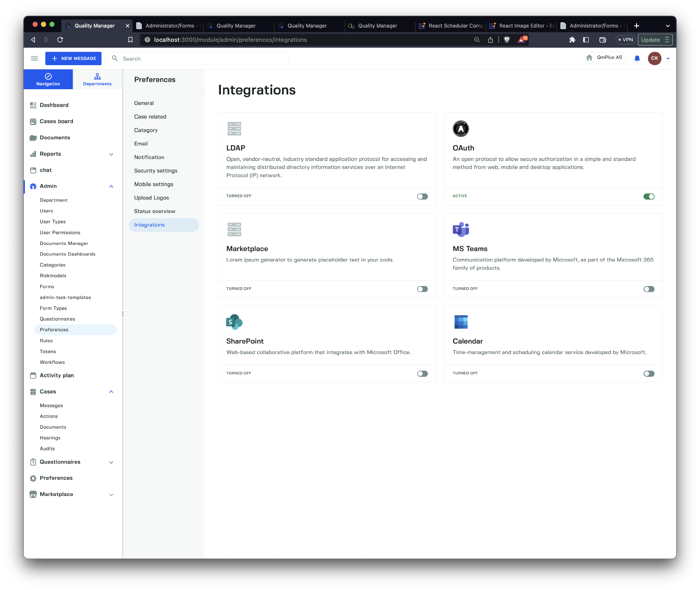Screen dimensions: 700x590
Task: Turn on the SharePoint toggle switch
Action: pos(422,374)
